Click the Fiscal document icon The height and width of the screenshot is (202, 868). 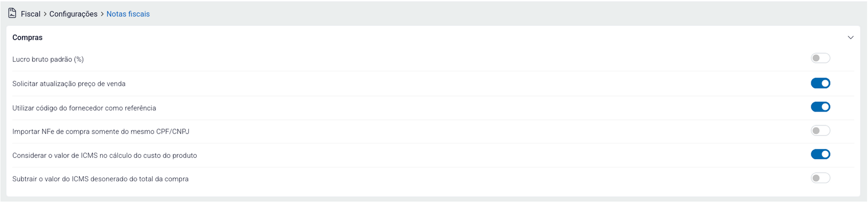(12, 13)
